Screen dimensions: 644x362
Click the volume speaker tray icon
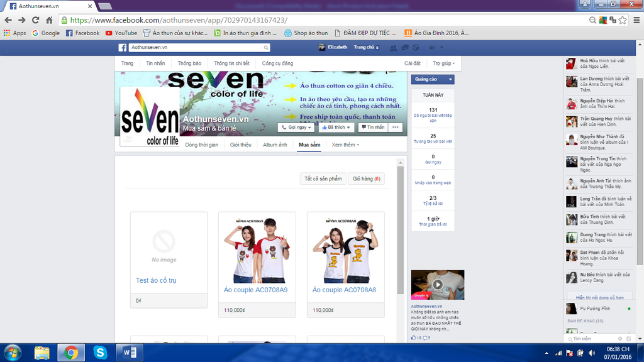(x=591, y=353)
